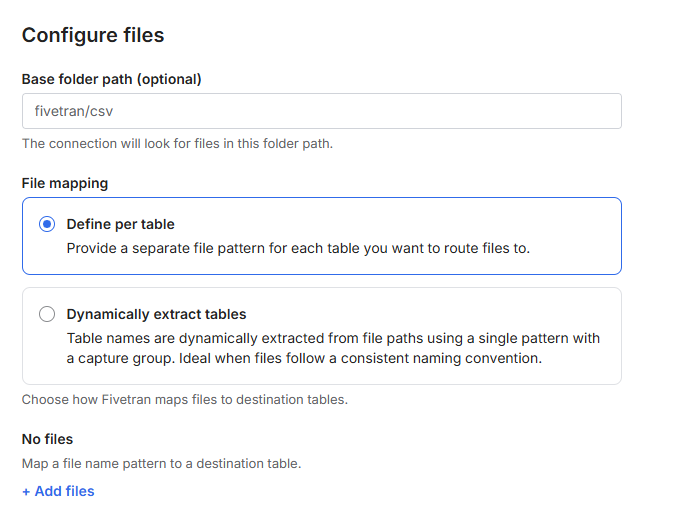Click the bold Define per table title

tap(120, 224)
